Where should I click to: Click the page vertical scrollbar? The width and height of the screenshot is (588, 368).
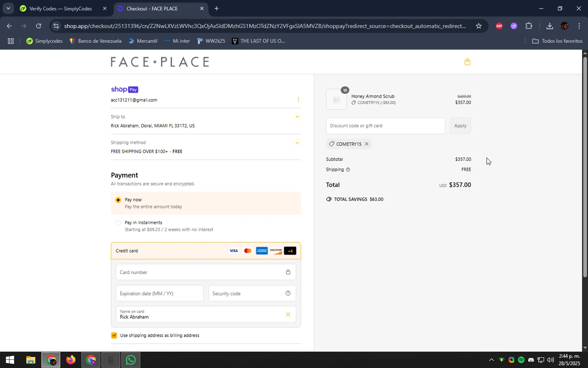585,168
